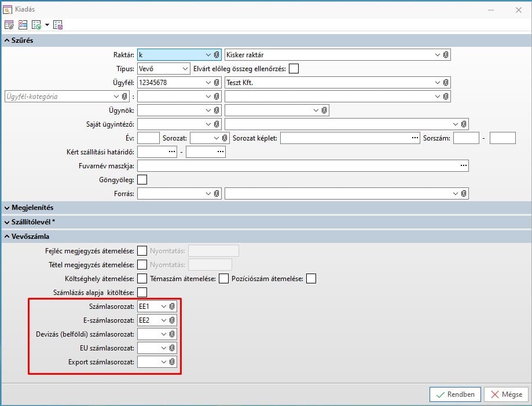Viewport: 532px width, 406px height.
Task: Cancel using the Mégse button
Action: [505, 394]
